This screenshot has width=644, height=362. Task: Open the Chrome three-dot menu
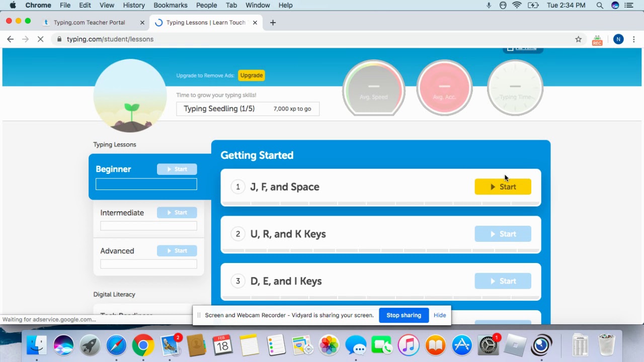click(x=634, y=39)
